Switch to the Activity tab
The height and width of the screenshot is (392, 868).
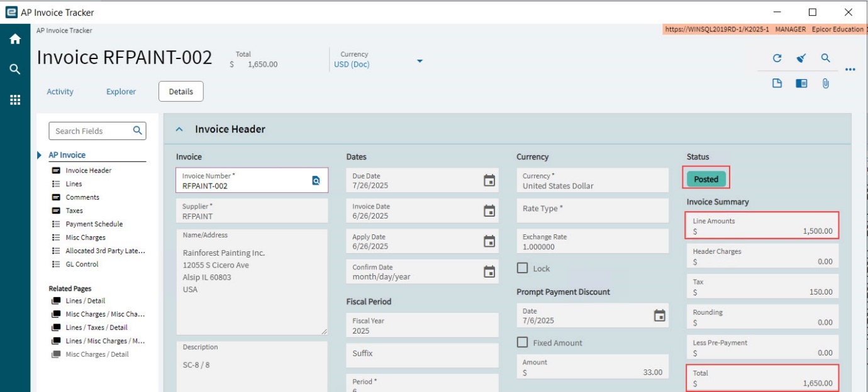[x=60, y=92]
